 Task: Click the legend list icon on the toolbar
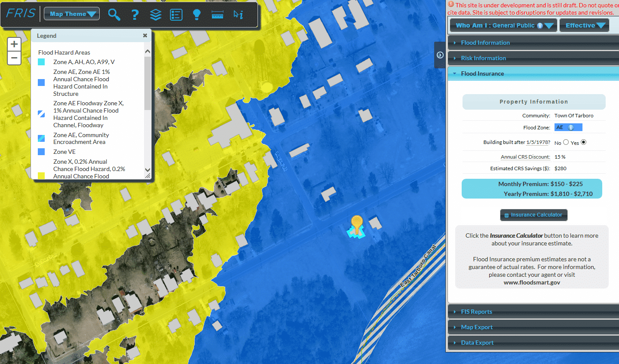pyautogui.click(x=176, y=14)
